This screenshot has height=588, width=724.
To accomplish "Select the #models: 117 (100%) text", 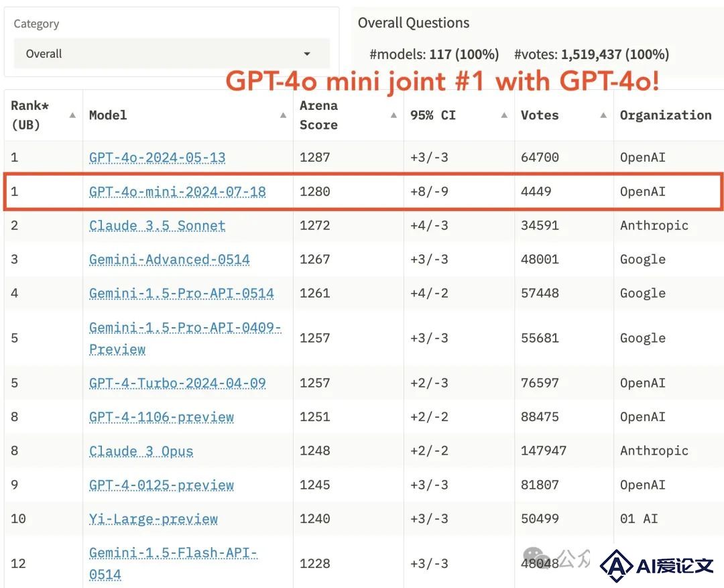I will 434,54.
